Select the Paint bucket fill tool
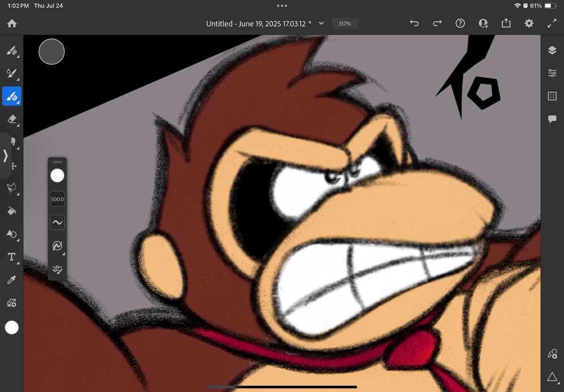The width and height of the screenshot is (564, 392). pyautogui.click(x=12, y=210)
